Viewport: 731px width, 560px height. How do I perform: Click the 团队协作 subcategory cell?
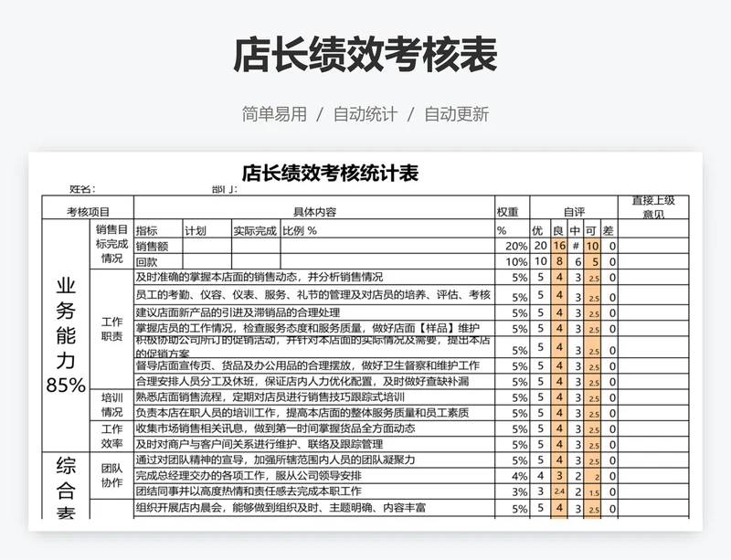[111, 475]
